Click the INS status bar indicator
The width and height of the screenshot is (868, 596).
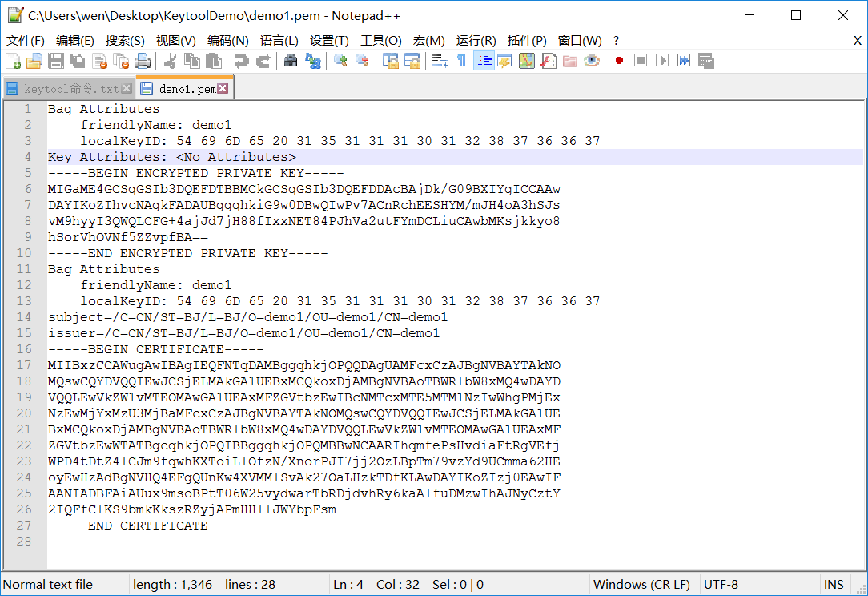click(x=833, y=584)
